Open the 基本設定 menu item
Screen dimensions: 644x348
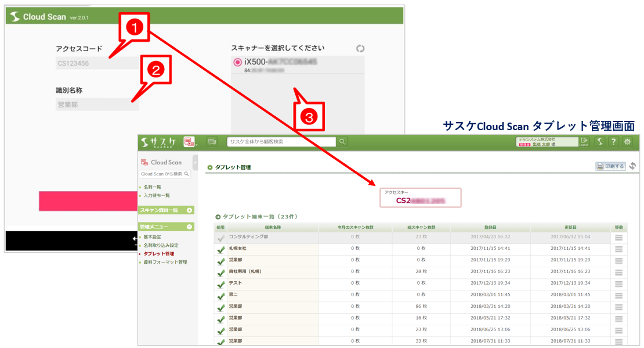[153, 237]
